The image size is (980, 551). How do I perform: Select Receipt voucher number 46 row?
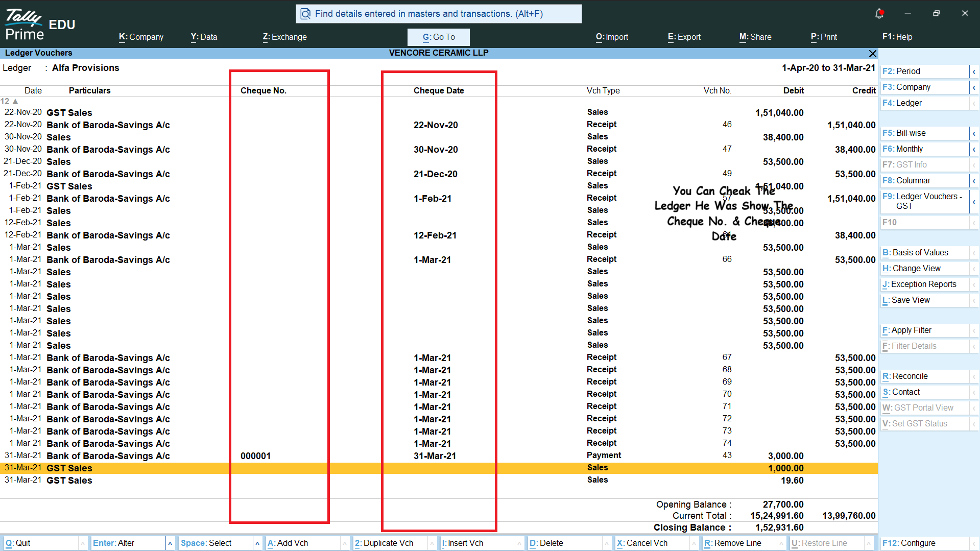[x=439, y=125]
